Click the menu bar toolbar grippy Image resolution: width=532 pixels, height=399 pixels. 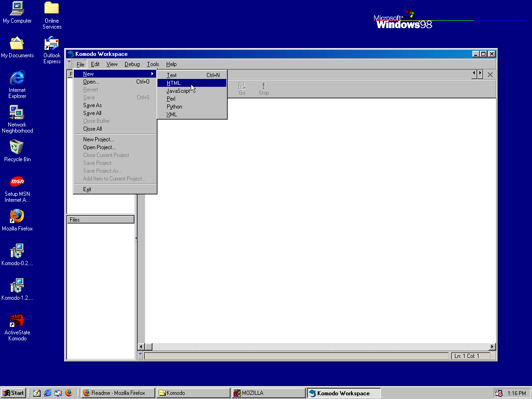(x=69, y=64)
